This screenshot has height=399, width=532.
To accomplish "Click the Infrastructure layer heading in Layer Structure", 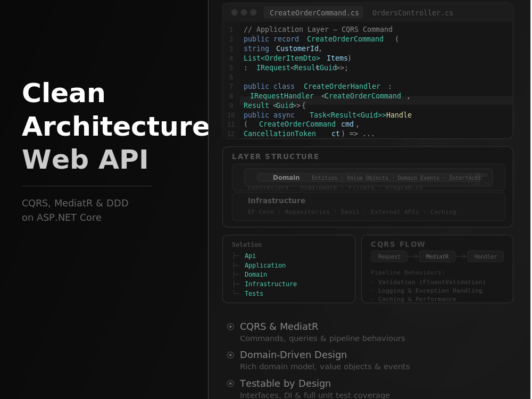I will click(x=277, y=201).
